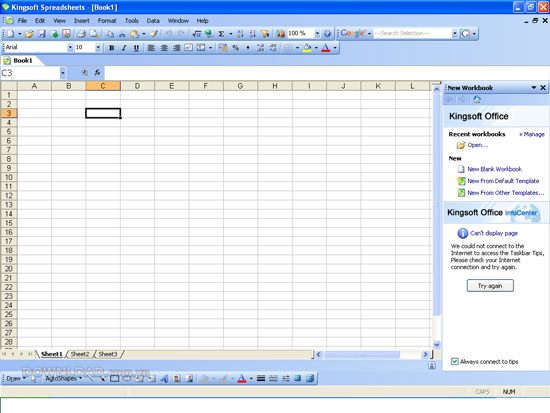The height and width of the screenshot is (413, 550).
Task: Apply red font color A
Action: pos(326,48)
